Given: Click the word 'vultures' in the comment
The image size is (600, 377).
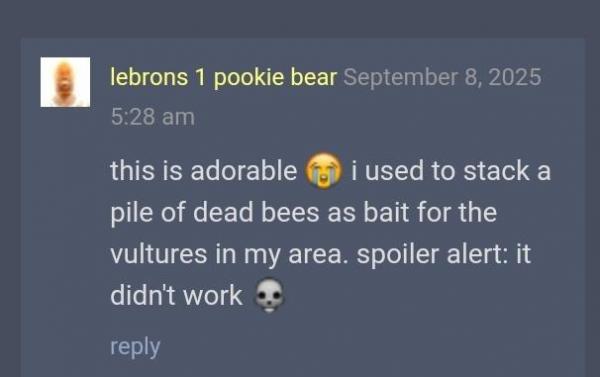Looking at the screenshot, I should click(158, 254).
